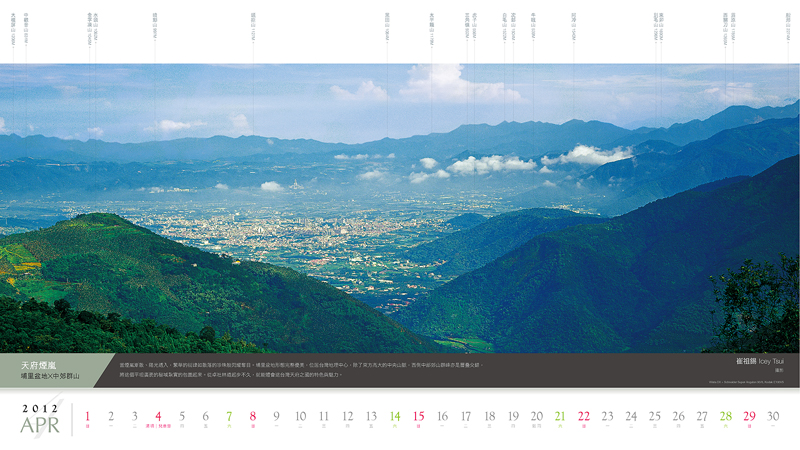Select date 16 on the calendar
800x450 pixels.
[442, 416]
